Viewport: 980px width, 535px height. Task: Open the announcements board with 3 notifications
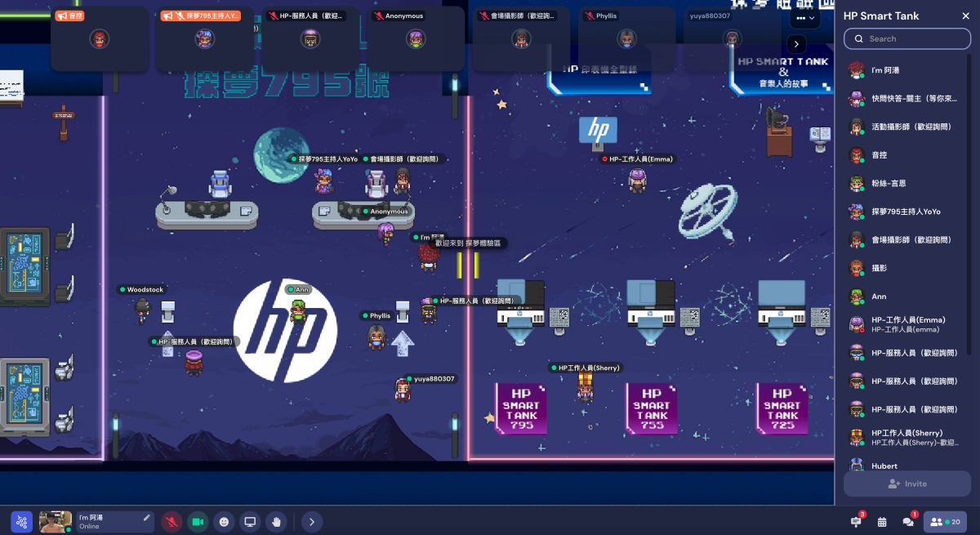[857, 521]
